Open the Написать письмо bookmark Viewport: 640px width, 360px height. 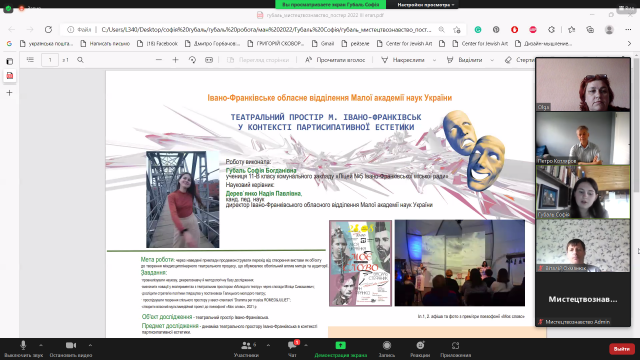pos(105,43)
